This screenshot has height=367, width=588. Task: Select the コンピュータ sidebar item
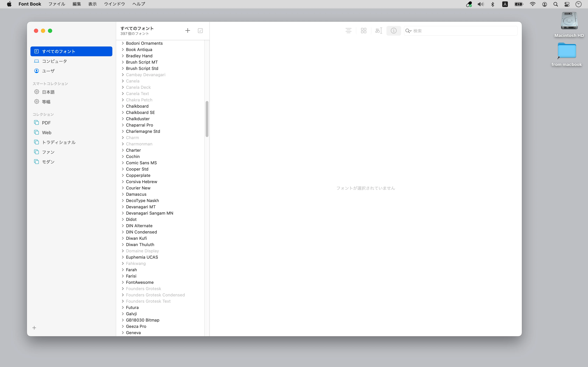[54, 61]
